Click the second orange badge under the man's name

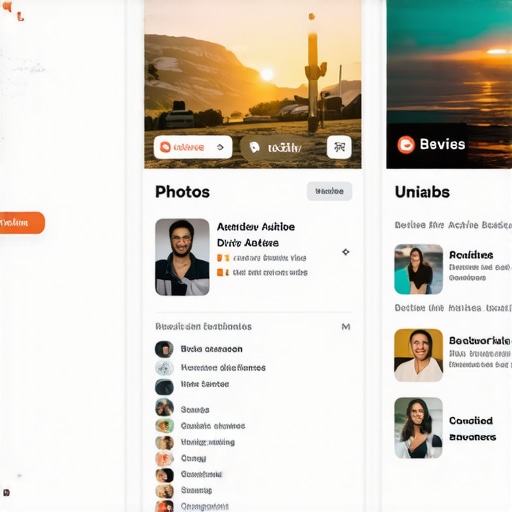(x=223, y=272)
